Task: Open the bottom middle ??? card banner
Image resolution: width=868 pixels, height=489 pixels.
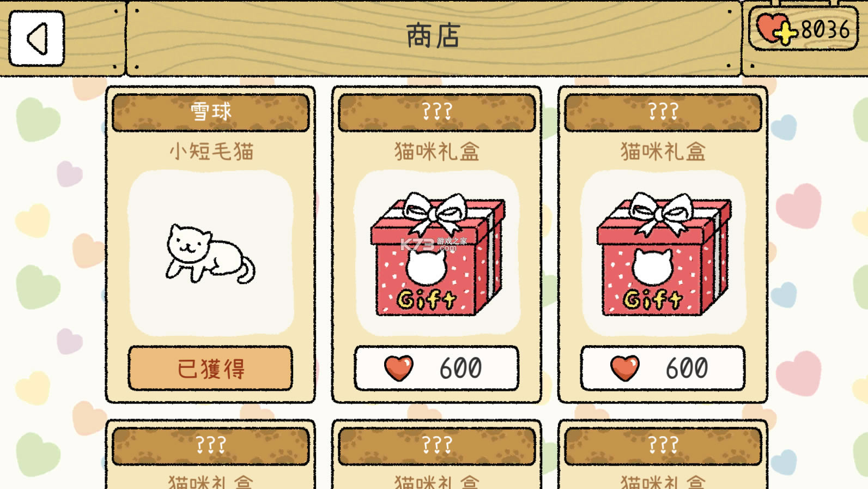Action: point(437,446)
